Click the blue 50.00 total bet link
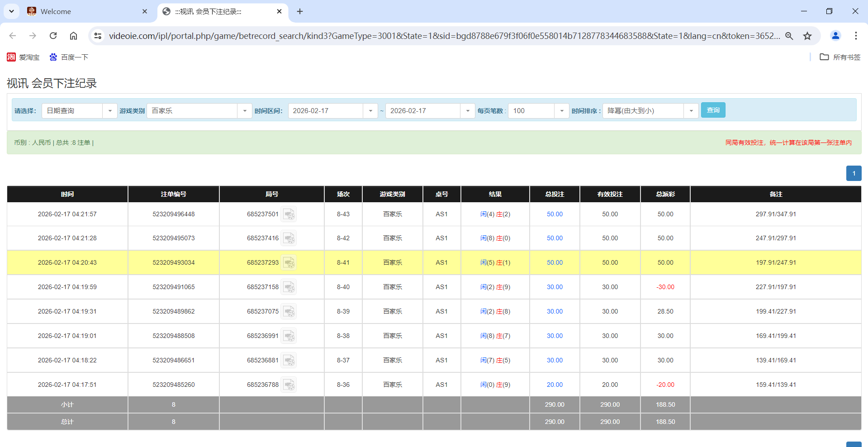868x447 pixels. [554, 214]
